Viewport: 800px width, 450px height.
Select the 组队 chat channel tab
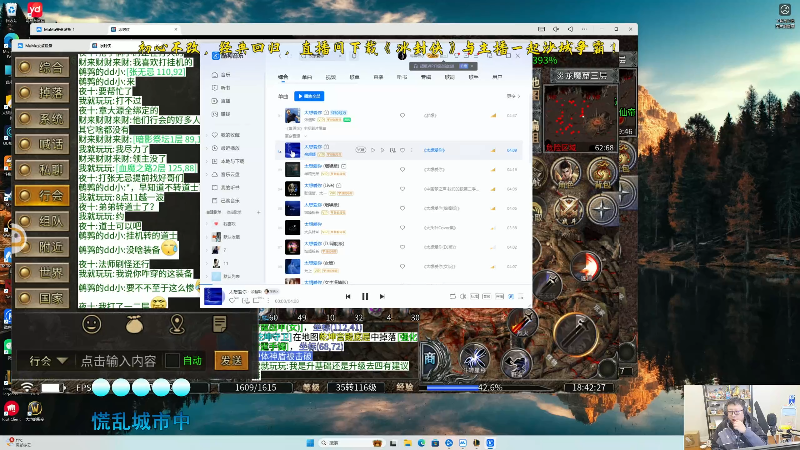(42, 221)
